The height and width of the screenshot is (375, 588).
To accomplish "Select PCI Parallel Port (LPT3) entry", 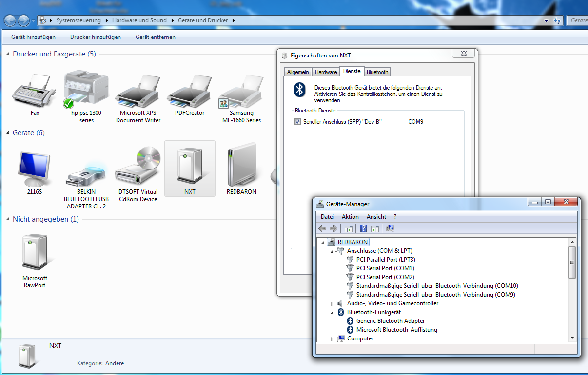I will click(381, 260).
